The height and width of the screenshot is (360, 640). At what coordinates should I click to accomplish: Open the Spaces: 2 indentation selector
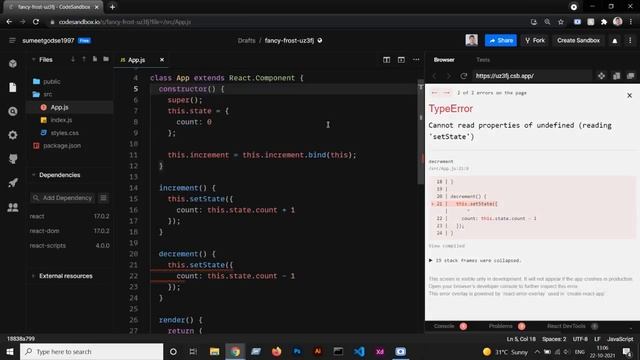(x=554, y=339)
